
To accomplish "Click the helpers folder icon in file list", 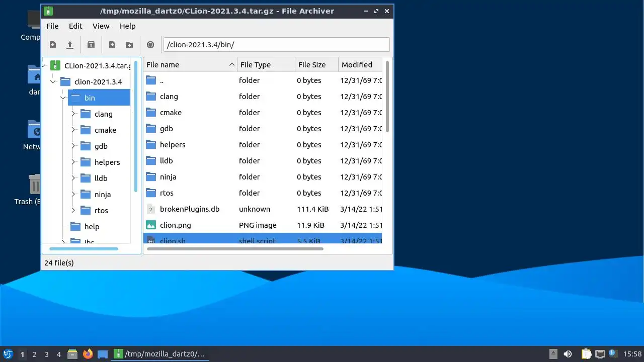I will tap(151, 145).
